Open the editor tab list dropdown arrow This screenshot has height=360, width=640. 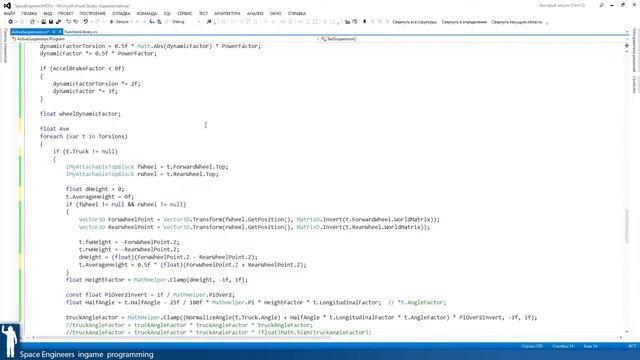[x=627, y=31]
